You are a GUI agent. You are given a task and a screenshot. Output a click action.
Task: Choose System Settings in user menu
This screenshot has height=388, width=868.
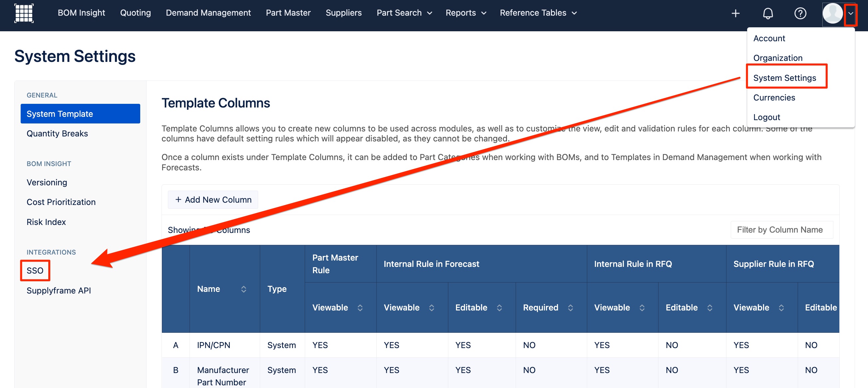click(x=785, y=78)
